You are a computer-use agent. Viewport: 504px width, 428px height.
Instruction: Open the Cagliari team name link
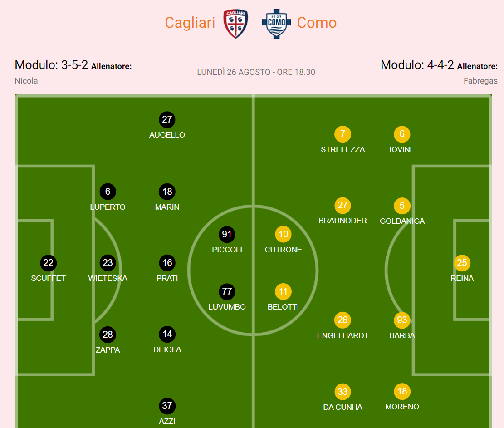pyautogui.click(x=190, y=23)
